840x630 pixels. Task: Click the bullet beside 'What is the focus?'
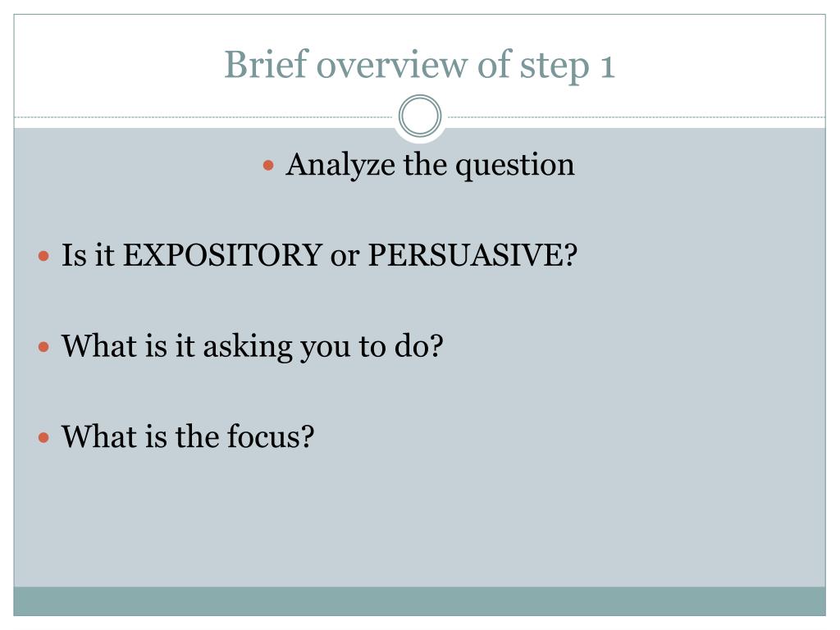(x=44, y=438)
